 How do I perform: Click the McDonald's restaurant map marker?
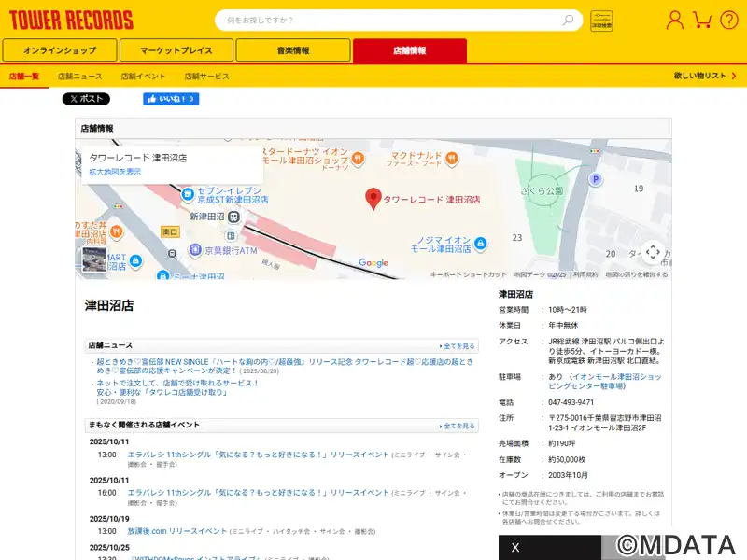(452, 159)
